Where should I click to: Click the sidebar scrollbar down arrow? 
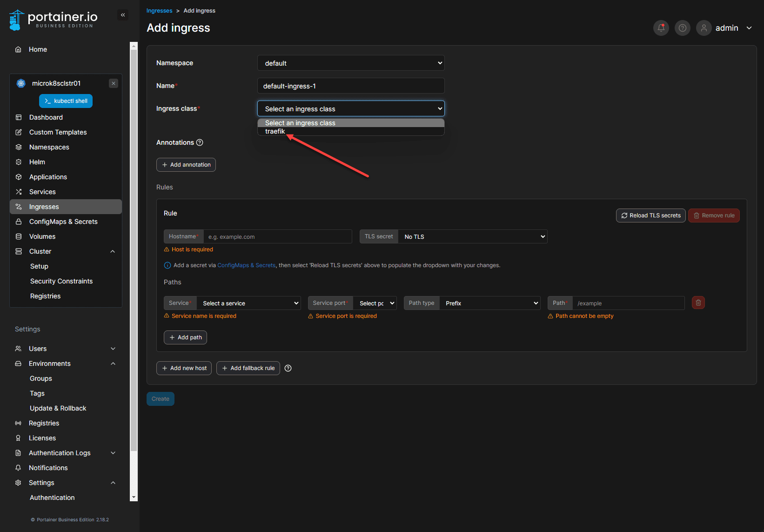[134, 497]
